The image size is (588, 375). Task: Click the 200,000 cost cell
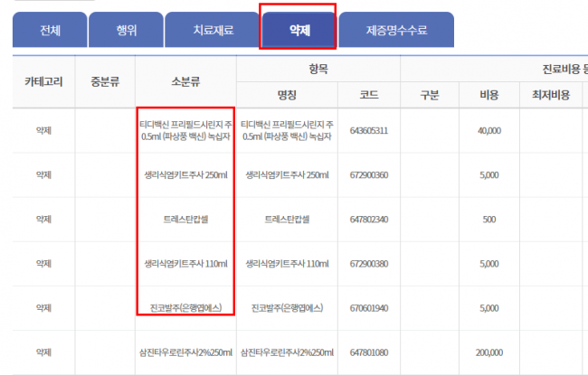coord(489,352)
